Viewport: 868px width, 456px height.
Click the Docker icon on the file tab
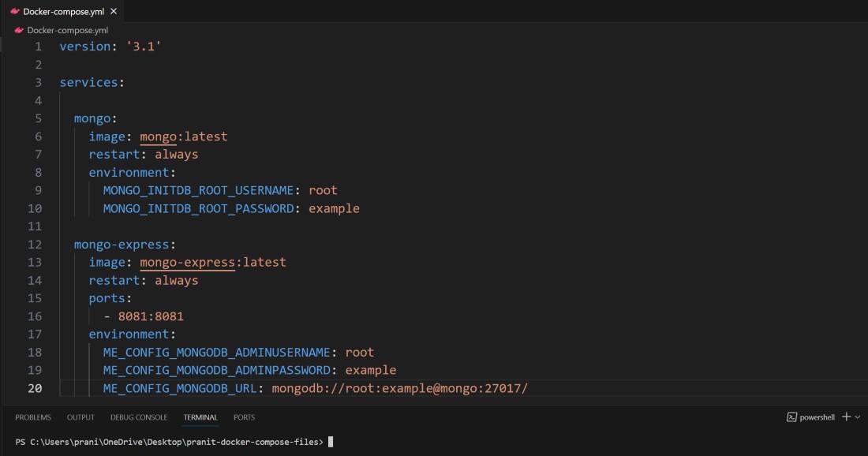click(15, 11)
